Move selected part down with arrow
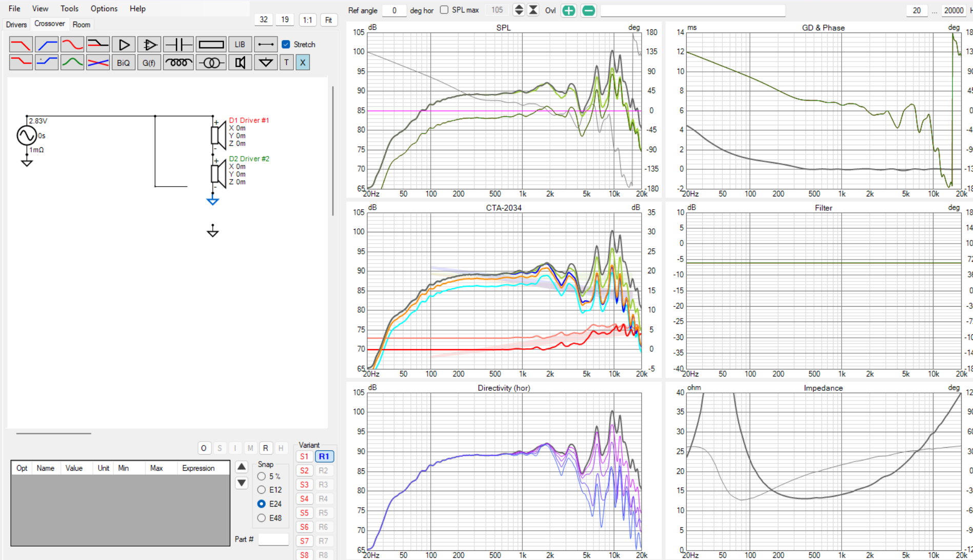The width and height of the screenshot is (973, 560). (242, 483)
